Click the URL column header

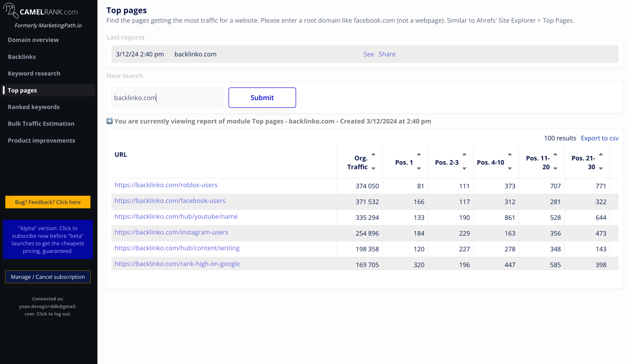click(121, 155)
